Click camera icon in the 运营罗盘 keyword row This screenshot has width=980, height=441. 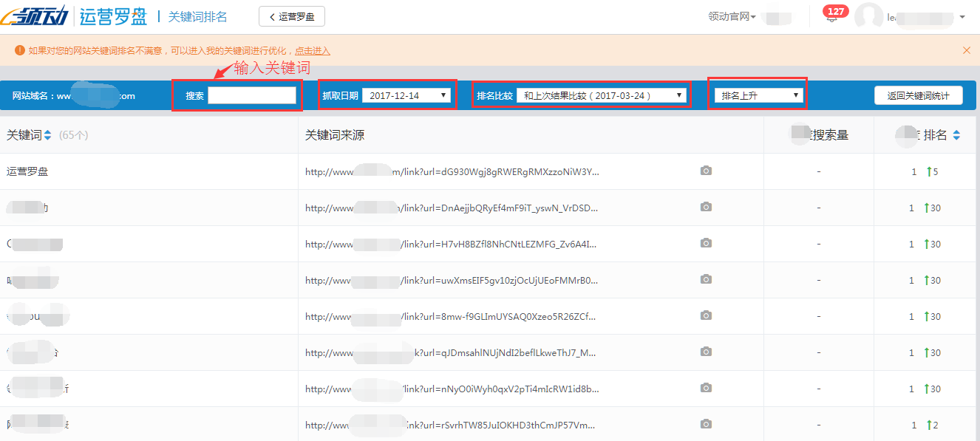point(706,171)
